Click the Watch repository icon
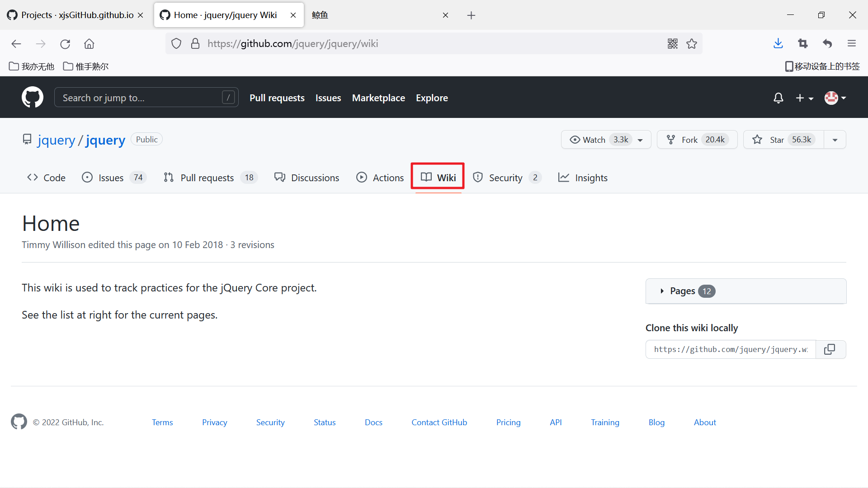868x488 pixels. point(575,139)
